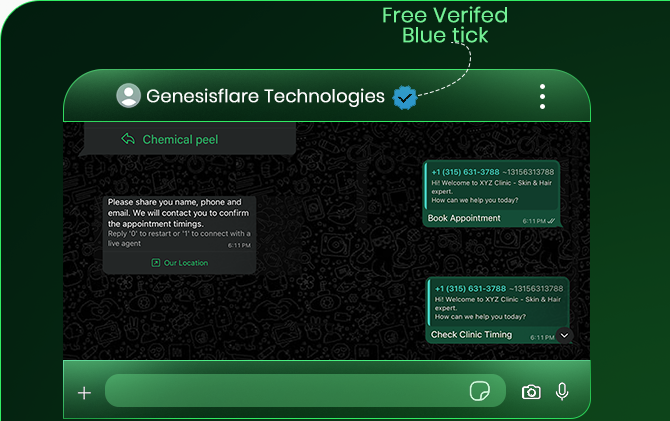This screenshot has height=421, width=670.
Task: Click the external link icon beside Our Location
Action: (155, 263)
